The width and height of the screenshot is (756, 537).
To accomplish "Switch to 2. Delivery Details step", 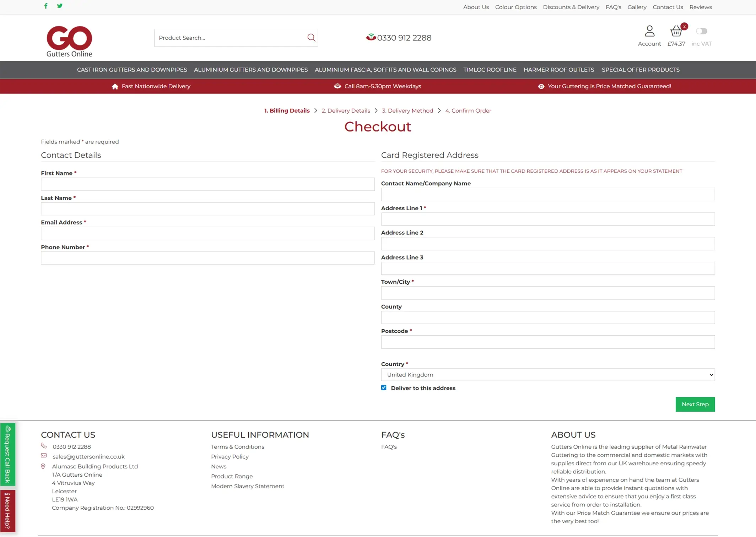I will tap(345, 111).
